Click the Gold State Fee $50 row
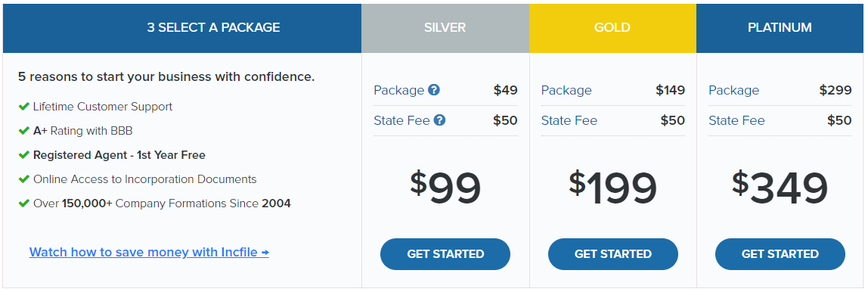Viewport: 868px width, 292px height. pyautogui.click(x=612, y=120)
